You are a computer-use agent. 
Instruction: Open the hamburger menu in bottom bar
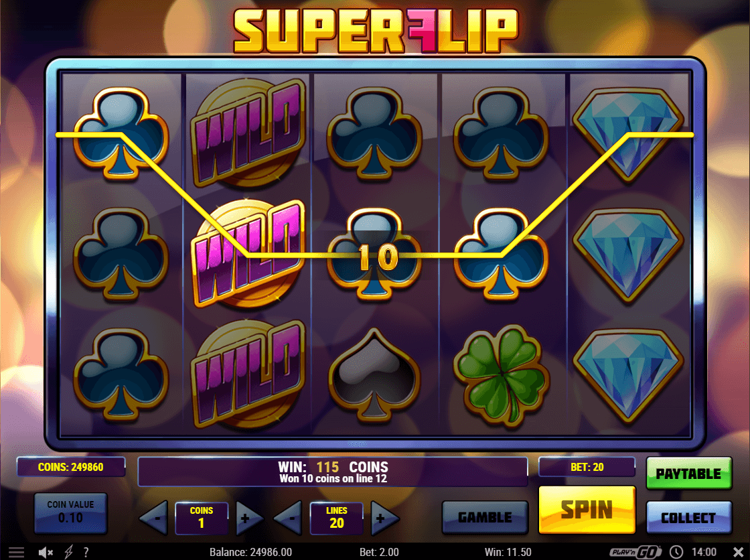tap(16, 553)
